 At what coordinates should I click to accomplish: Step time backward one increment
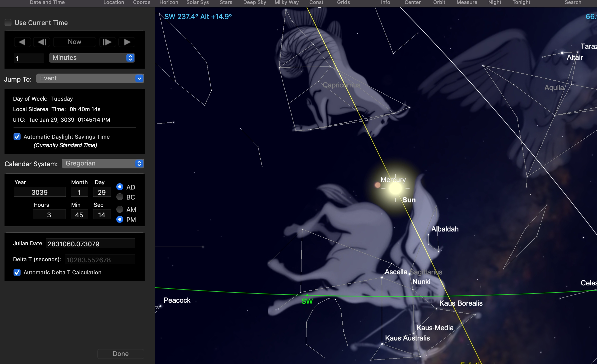42,42
